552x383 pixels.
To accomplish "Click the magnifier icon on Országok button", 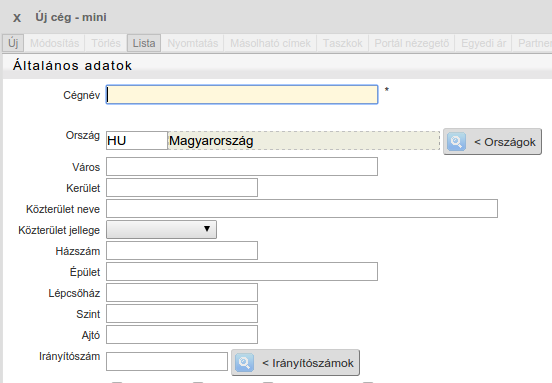I will tap(456, 142).
